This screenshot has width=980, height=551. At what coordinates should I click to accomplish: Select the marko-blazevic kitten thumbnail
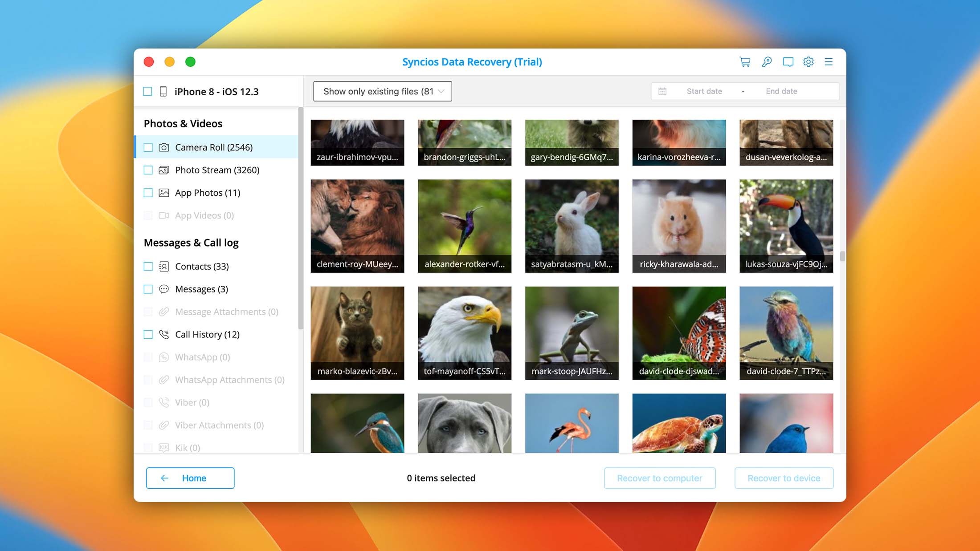point(357,333)
